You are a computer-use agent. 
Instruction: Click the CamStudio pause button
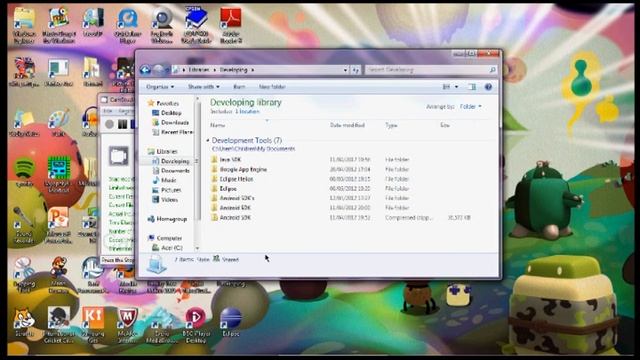pos(122,124)
